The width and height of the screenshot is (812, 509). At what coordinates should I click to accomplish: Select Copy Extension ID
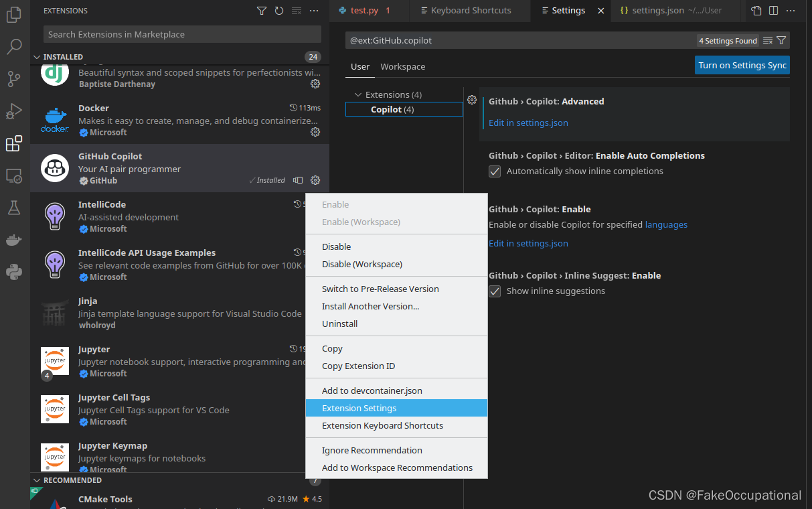396,366
